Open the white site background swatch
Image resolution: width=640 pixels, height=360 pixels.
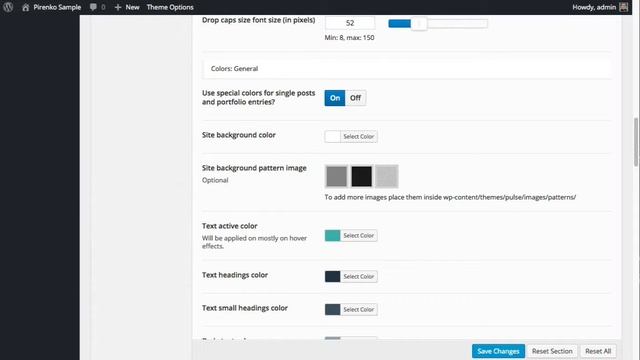pyautogui.click(x=332, y=136)
